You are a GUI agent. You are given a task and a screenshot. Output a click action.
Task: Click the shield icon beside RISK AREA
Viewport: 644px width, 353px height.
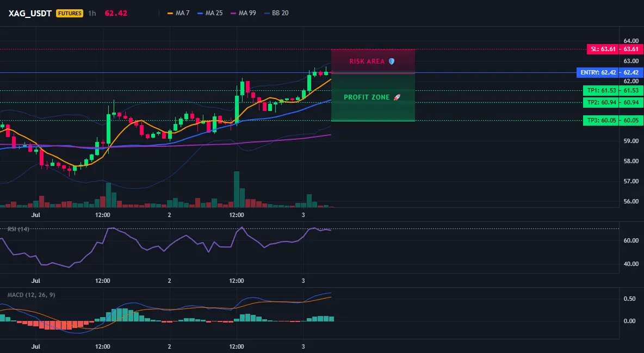coord(392,61)
